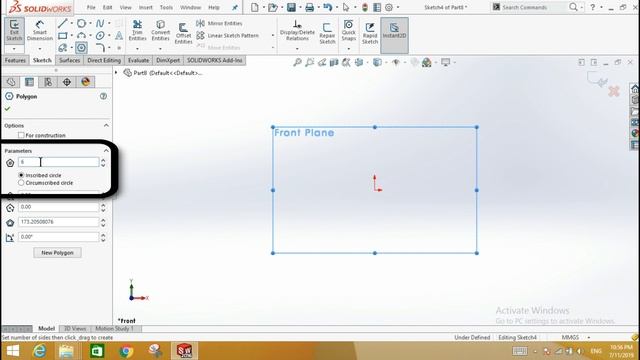The image size is (640, 360).
Task: Open the Quick Snaps tool
Action: [x=349, y=30]
